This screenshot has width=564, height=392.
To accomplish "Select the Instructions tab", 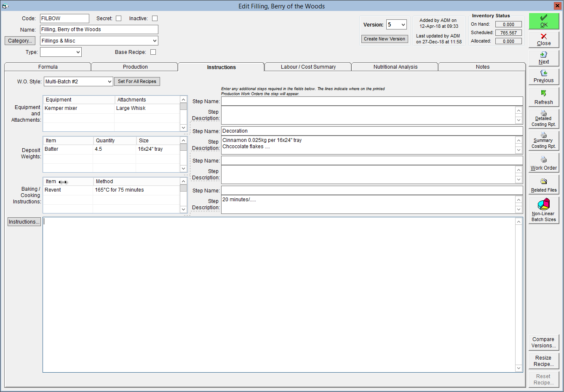I will pos(222,67).
